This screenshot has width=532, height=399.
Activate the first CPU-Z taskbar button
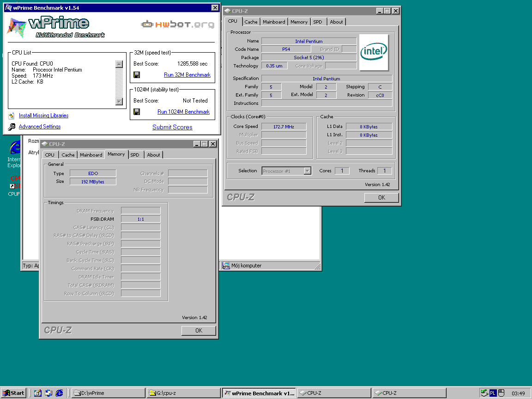334,393
